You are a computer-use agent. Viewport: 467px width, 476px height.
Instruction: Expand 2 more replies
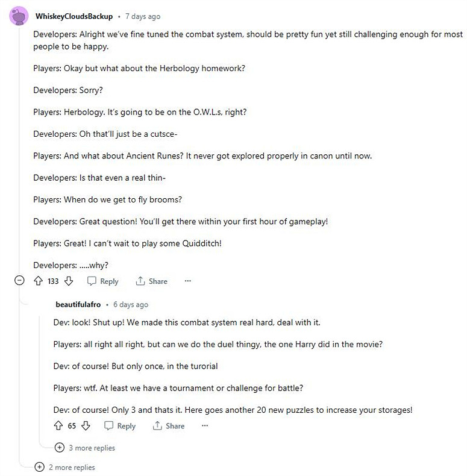pyautogui.click(x=40, y=467)
